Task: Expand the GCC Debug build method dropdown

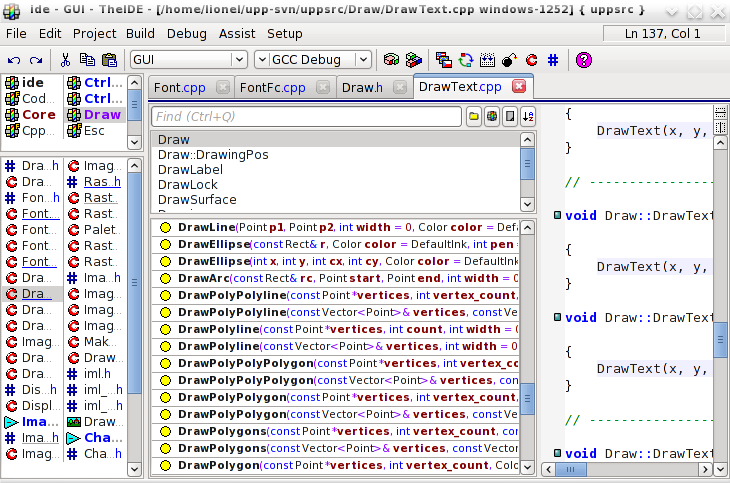Action: [x=363, y=60]
